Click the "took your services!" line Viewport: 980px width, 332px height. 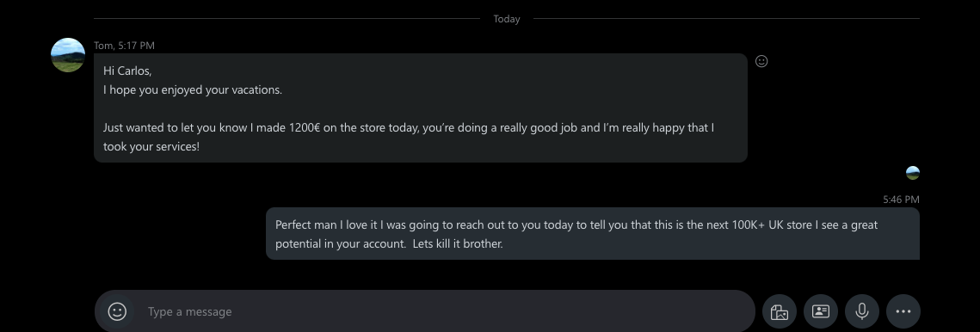tap(151, 148)
